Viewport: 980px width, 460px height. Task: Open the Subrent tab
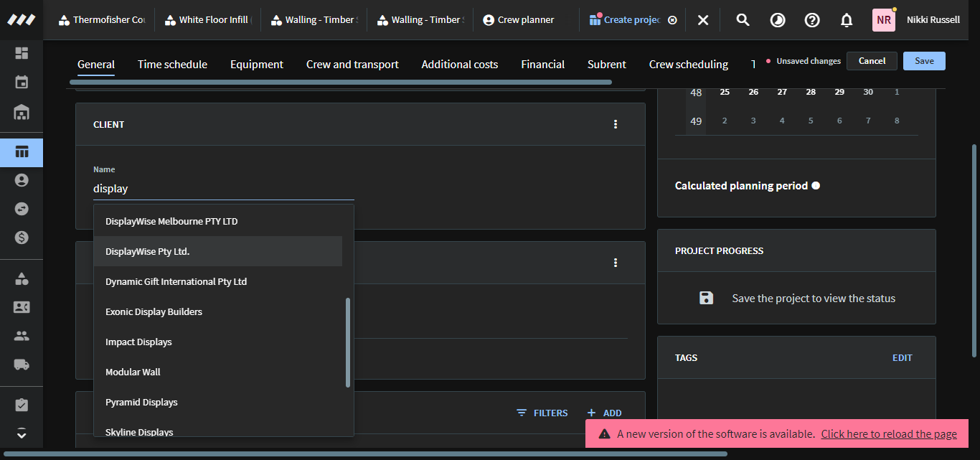point(607,65)
